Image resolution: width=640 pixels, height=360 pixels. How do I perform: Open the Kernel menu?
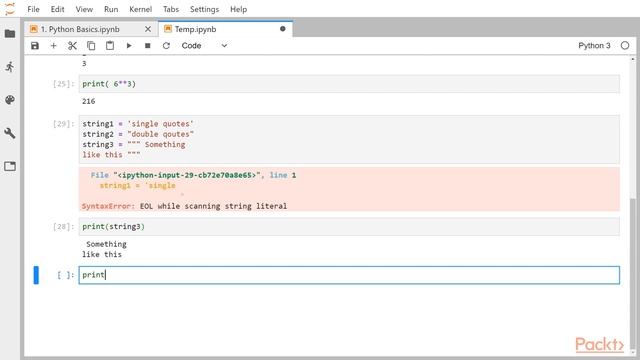point(140,9)
